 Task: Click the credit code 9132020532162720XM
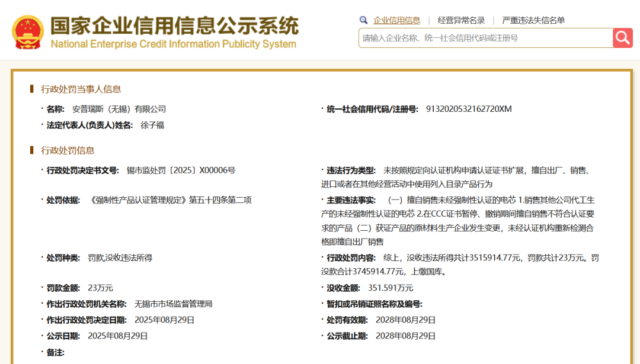[x=469, y=109]
